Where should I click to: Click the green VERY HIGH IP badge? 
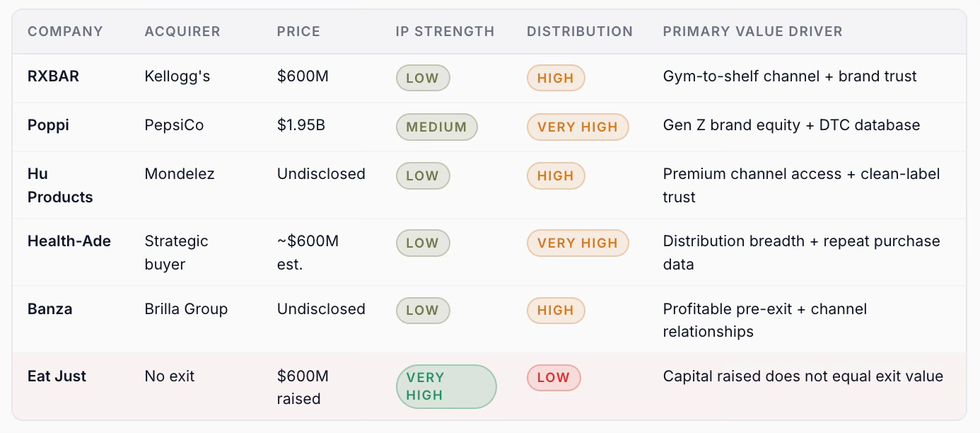tap(446, 386)
